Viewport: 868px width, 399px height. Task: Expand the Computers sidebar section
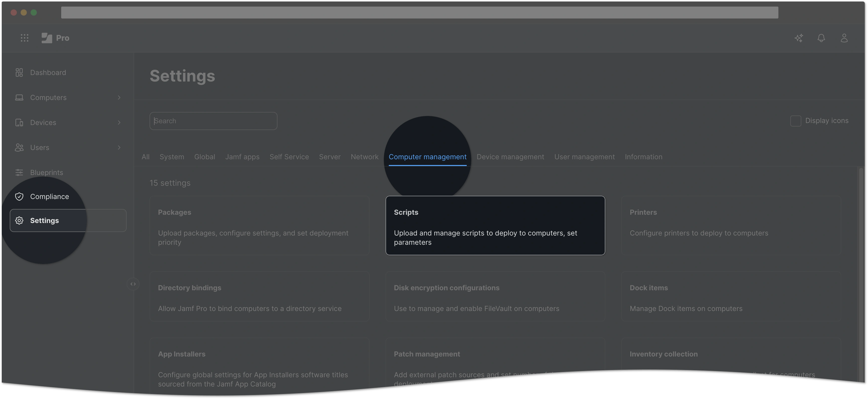click(x=119, y=97)
